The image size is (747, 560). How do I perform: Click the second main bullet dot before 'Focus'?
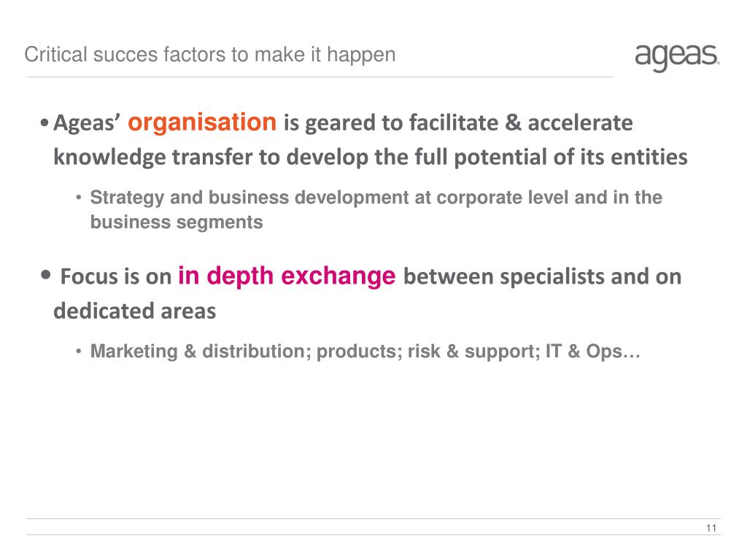(x=46, y=275)
